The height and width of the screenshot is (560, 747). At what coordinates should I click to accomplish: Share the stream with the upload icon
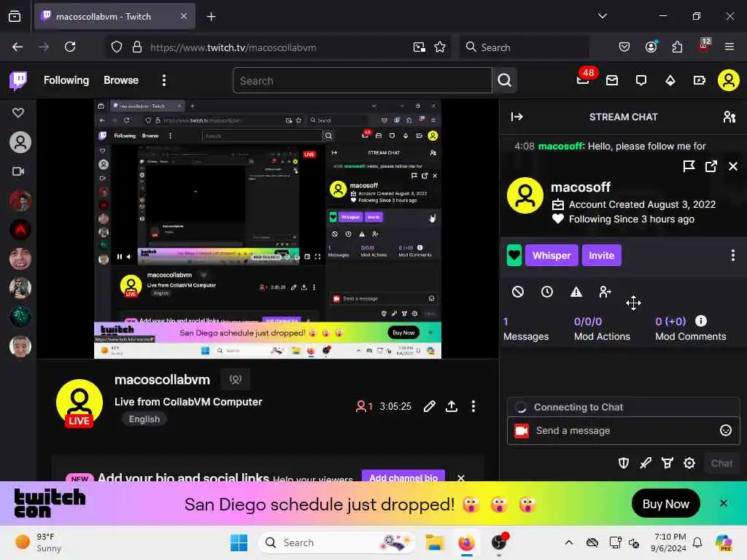(451, 406)
